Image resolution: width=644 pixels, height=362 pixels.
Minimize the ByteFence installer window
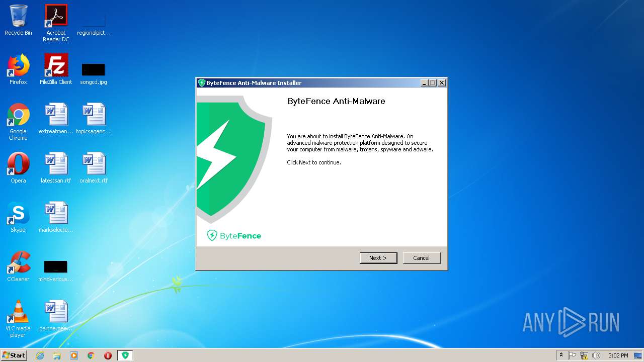coord(424,83)
